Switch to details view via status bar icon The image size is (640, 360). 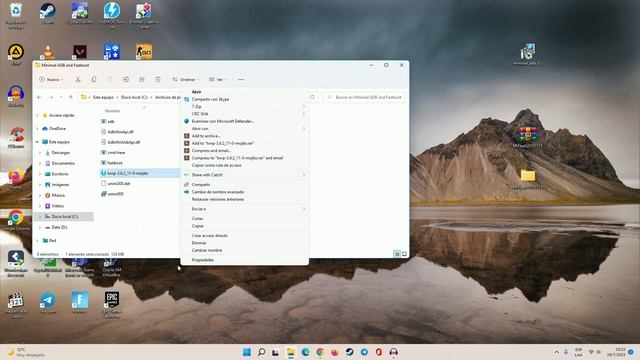click(x=397, y=254)
